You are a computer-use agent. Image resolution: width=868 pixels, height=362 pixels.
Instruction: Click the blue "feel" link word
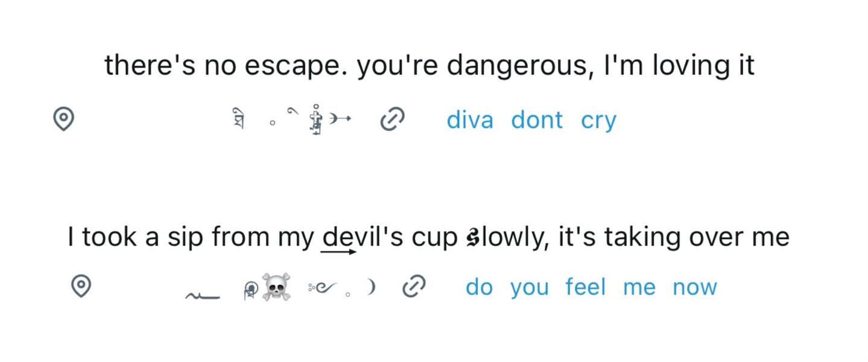tap(585, 287)
